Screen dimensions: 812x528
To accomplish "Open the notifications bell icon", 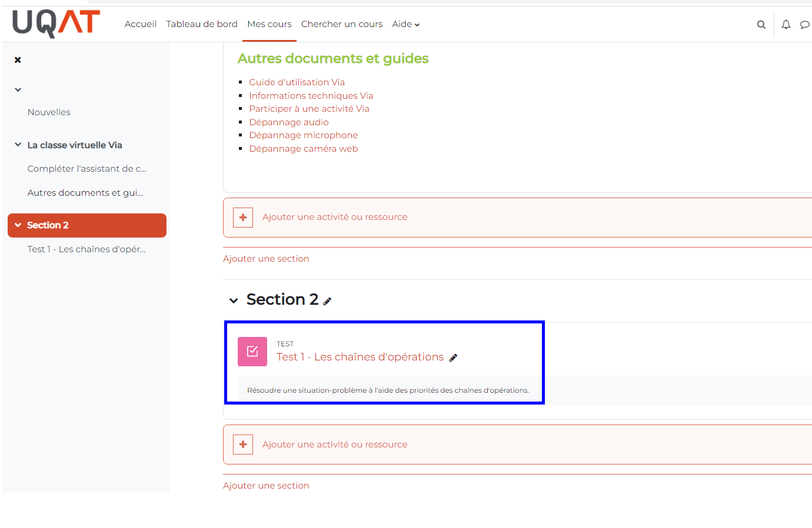I will coord(786,25).
